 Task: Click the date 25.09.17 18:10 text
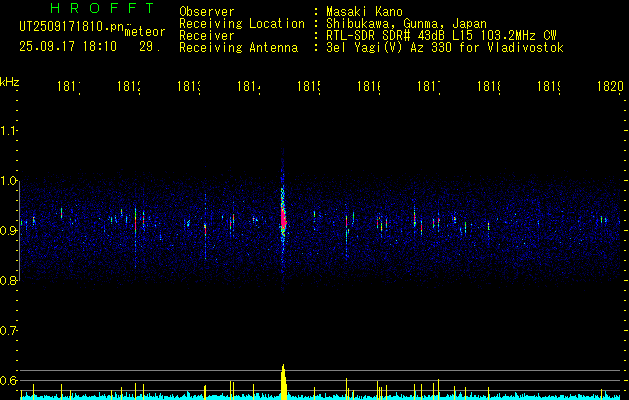pyautogui.click(x=68, y=47)
